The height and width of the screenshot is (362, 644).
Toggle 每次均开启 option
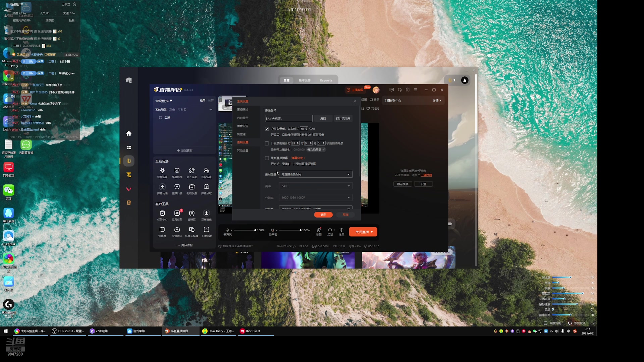pyautogui.click(x=316, y=149)
